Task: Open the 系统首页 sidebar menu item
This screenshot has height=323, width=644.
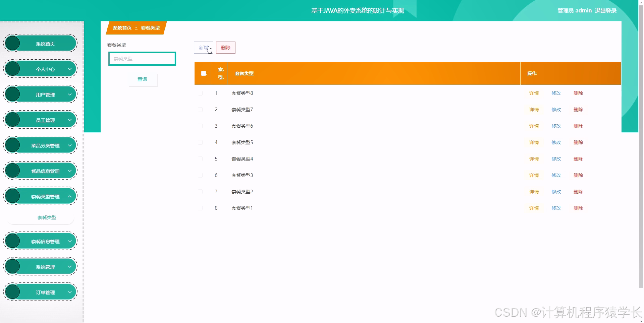Action: 40,44
